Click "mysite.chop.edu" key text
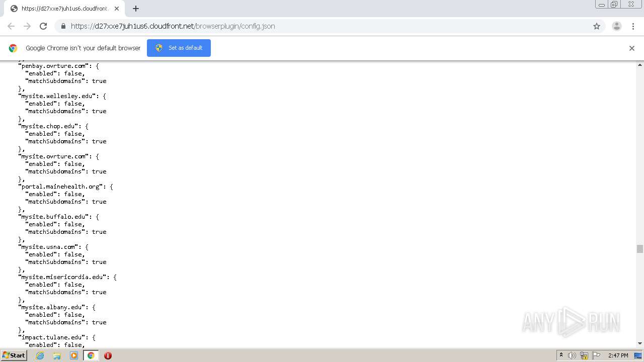This screenshot has height=362, width=644. coord(48,126)
